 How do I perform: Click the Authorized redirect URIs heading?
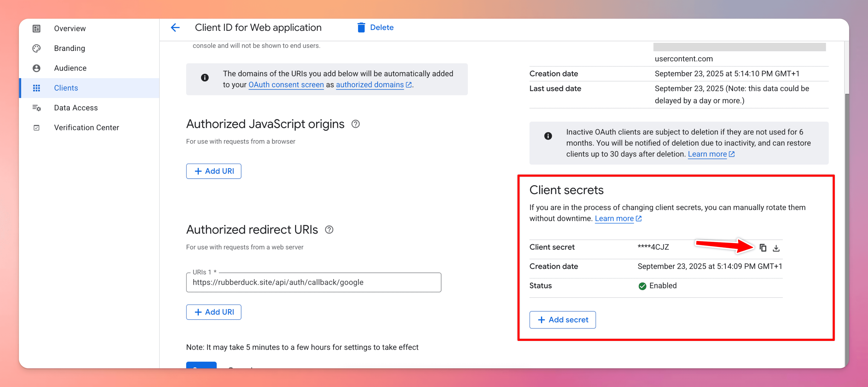click(x=252, y=230)
